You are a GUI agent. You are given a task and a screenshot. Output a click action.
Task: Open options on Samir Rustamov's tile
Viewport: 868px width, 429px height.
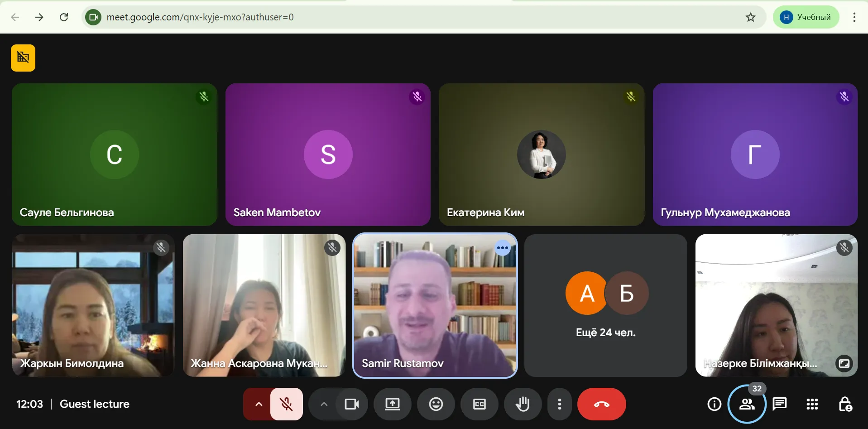click(x=502, y=248)
